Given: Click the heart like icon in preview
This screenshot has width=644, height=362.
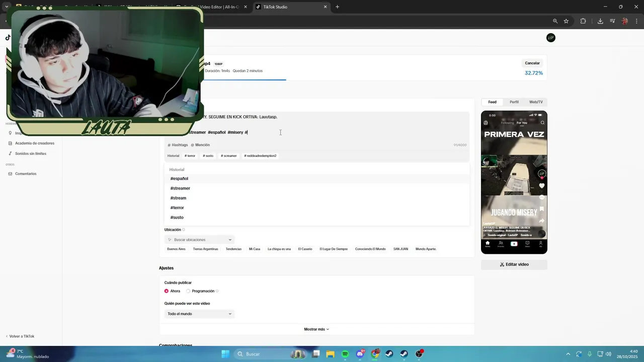Looking at the screenshot, I should point(542,186).
